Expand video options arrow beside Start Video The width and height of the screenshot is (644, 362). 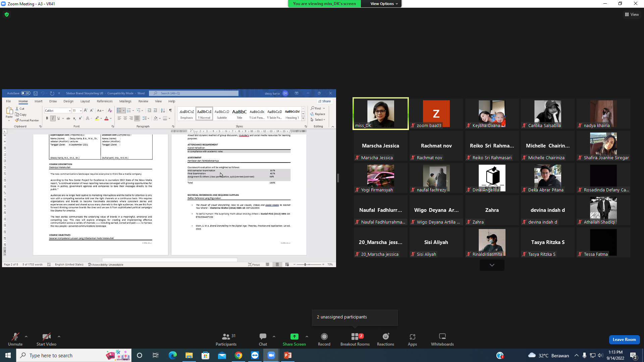point(59,337)
